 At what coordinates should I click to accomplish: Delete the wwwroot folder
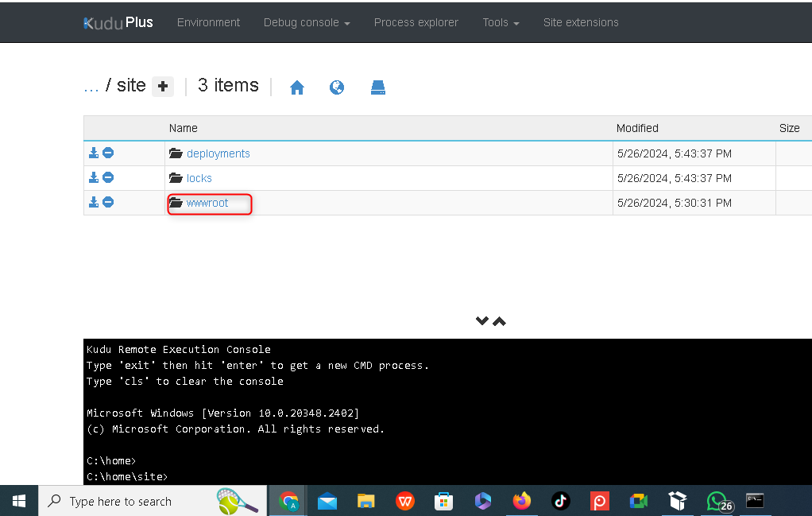[x=108, y=202]
